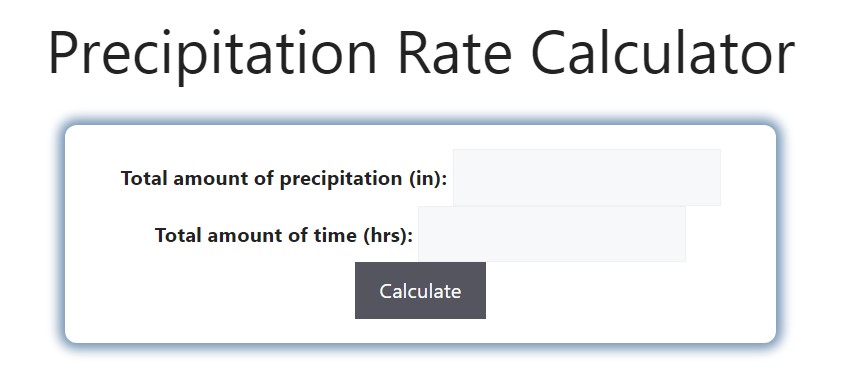Select the word 'Calculator' in the title
Screen dimensions: 860x377
point(663,53)
